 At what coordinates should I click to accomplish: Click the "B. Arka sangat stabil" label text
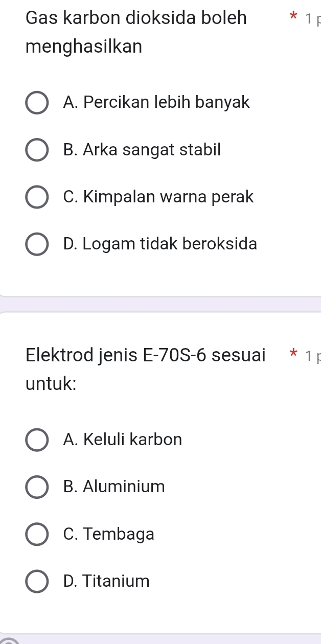coord(142,150)
